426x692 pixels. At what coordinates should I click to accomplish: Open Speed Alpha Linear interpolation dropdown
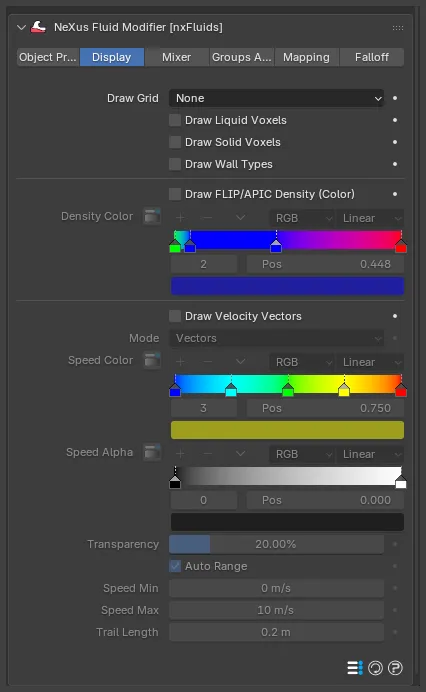pyautogui.click(x=370, y=454)
